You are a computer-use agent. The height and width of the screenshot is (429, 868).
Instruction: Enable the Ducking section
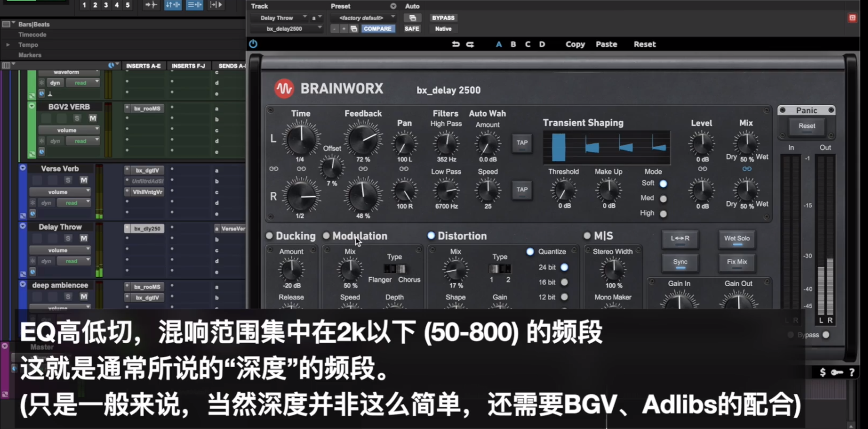point(270,236)
